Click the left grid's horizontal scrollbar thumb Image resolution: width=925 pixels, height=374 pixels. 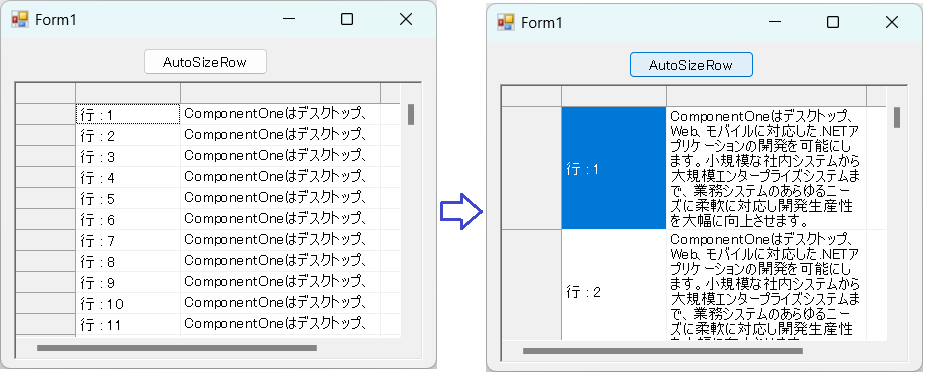pyautogui.click(x=177, y=348)
